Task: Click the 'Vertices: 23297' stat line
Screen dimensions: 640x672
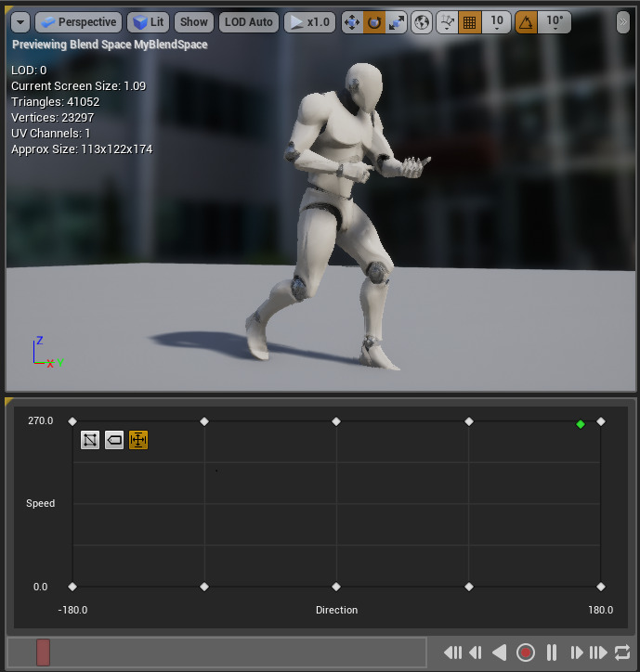Action: click(53, 118)
